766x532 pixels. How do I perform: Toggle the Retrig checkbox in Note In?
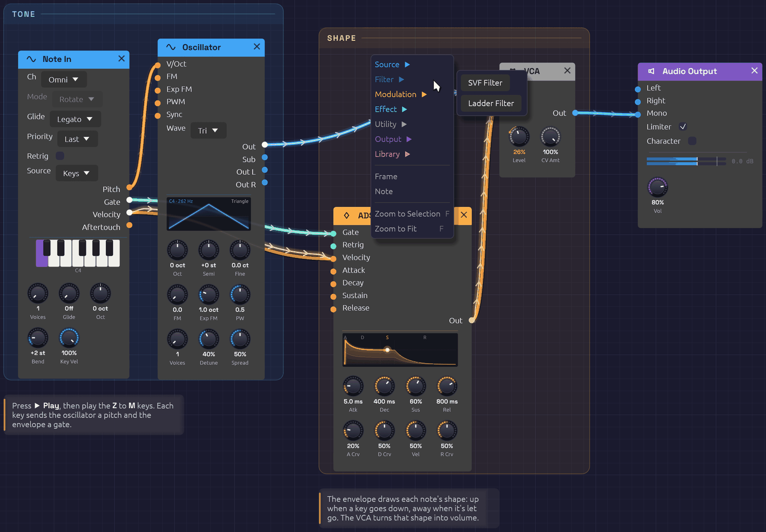point(60,156)
